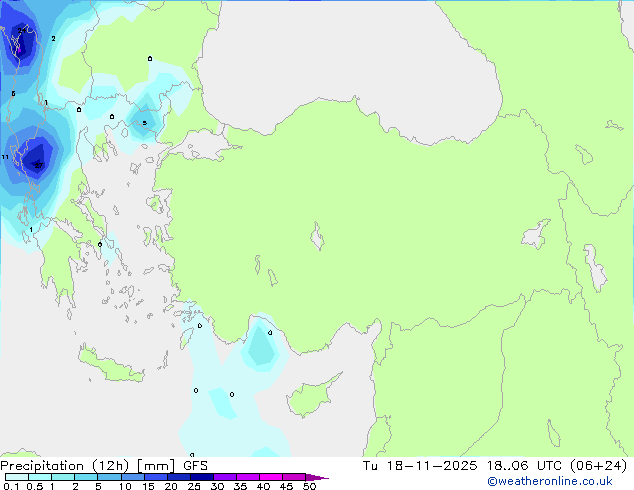Click the 25–30 mm navy legend swatch

point(201,477)
